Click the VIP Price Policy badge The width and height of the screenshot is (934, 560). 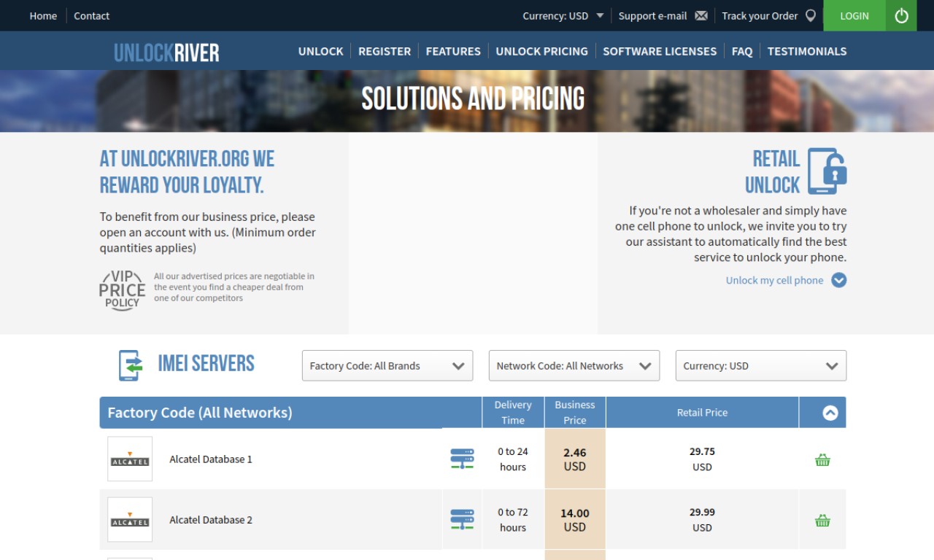[122, 289]
